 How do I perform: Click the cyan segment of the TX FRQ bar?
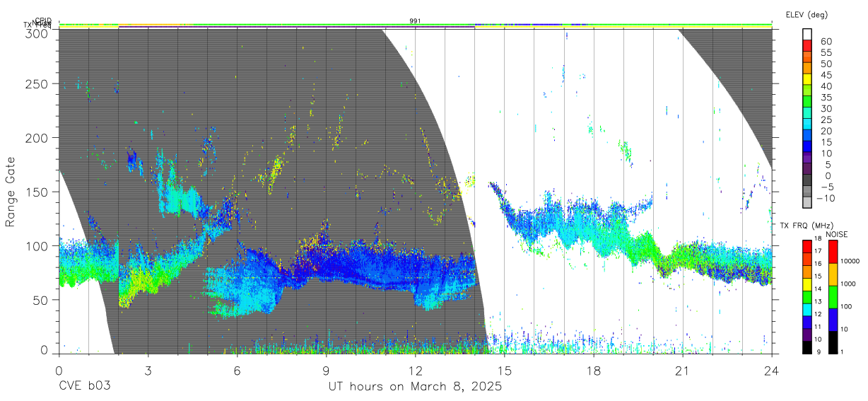tap(807, 309)
